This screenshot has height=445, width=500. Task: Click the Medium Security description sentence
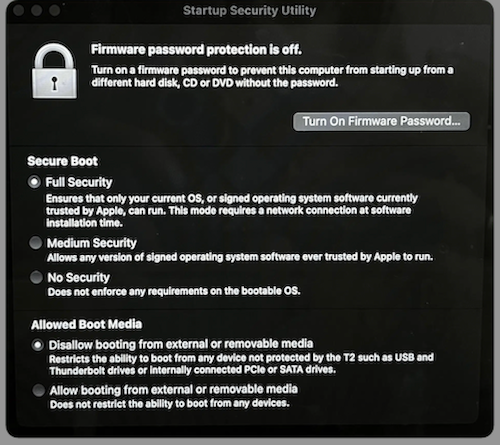point(240,257)
